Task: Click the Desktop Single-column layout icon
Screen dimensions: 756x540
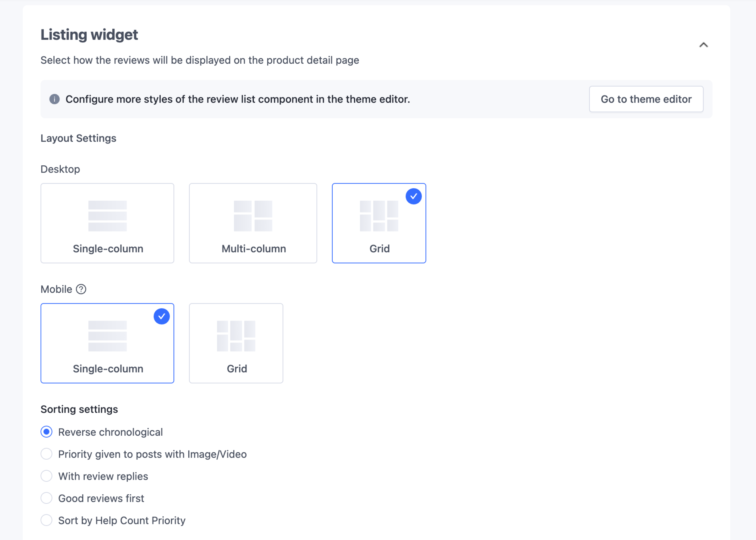Action: (x=107, y=216)
